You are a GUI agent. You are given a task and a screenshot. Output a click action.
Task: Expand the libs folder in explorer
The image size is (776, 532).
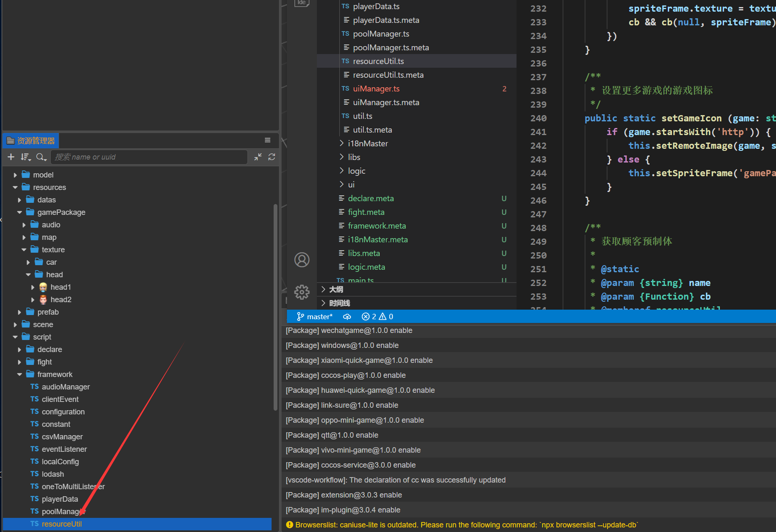pyautogui.click(x=341, y=157)
